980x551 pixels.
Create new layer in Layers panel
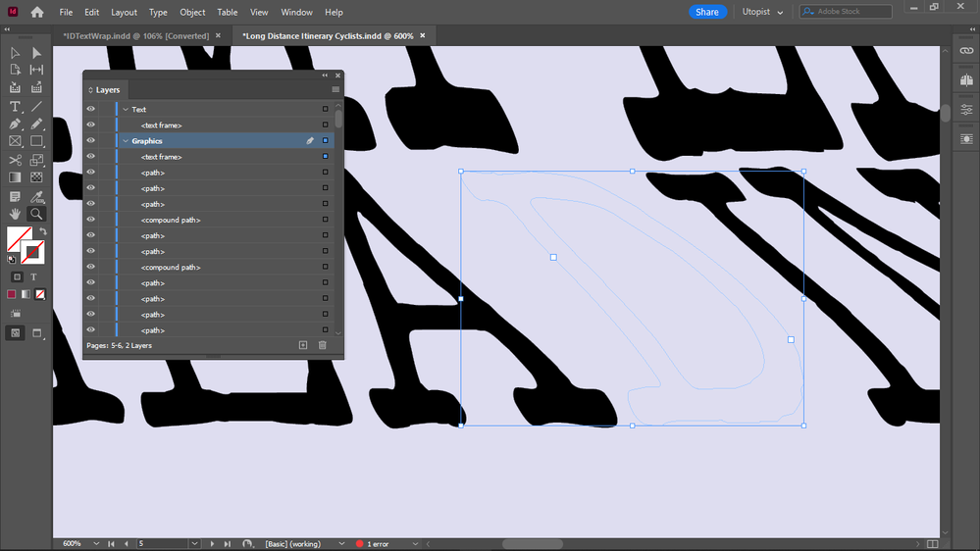tap(303, 345)
